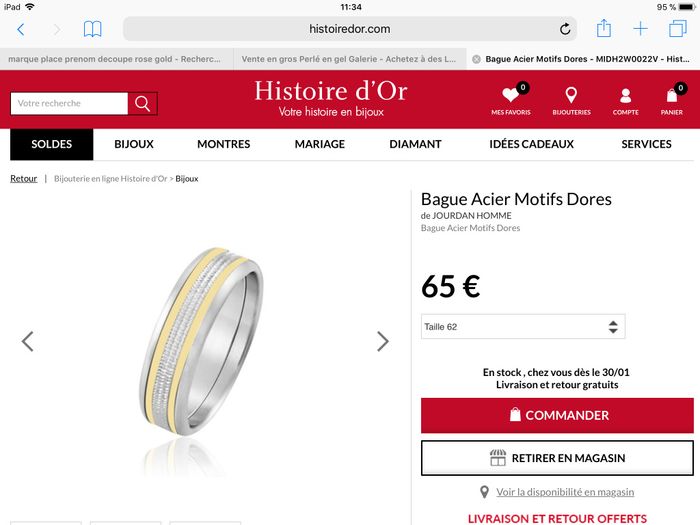Image resolution: width=700 pixels, height=525 pixels.
Task: Reload the page with the refresh icon
Action: [x=565, y=29]
